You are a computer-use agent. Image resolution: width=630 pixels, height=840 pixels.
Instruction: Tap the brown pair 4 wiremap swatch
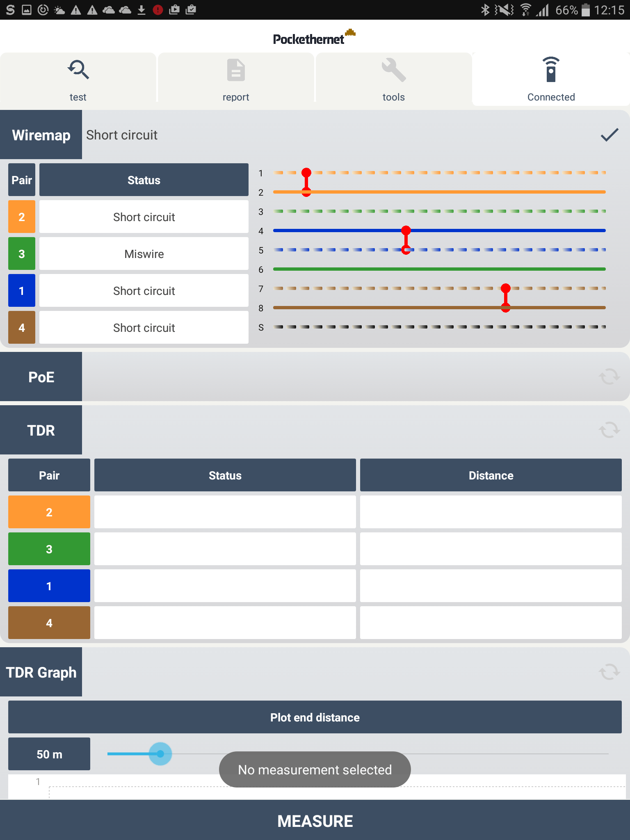click(22, 327)
